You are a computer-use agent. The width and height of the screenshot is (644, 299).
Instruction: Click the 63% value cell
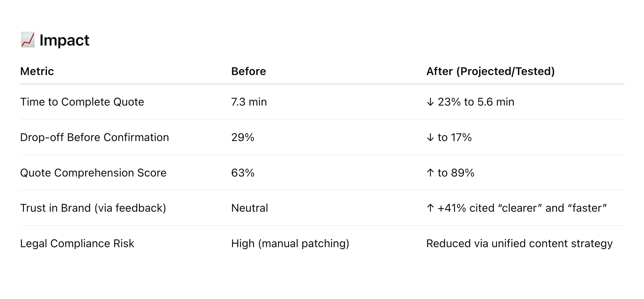pyautogui.click(x=243, y=173)
